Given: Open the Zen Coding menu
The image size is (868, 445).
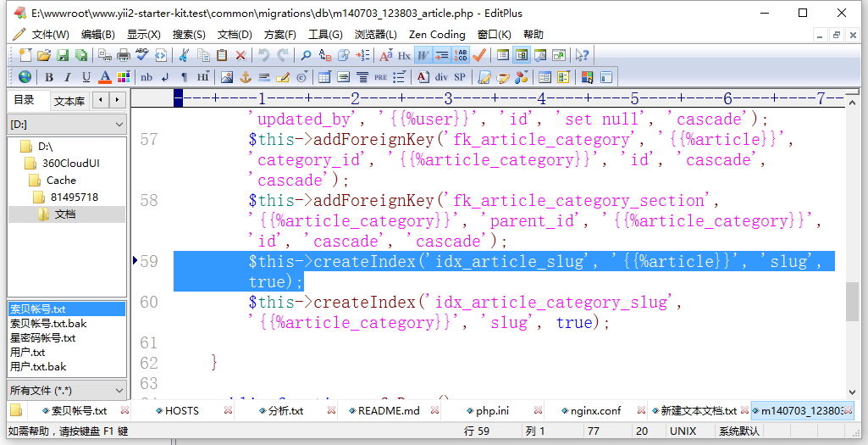Looking at the screenshot, I should [x=437, y=35].
